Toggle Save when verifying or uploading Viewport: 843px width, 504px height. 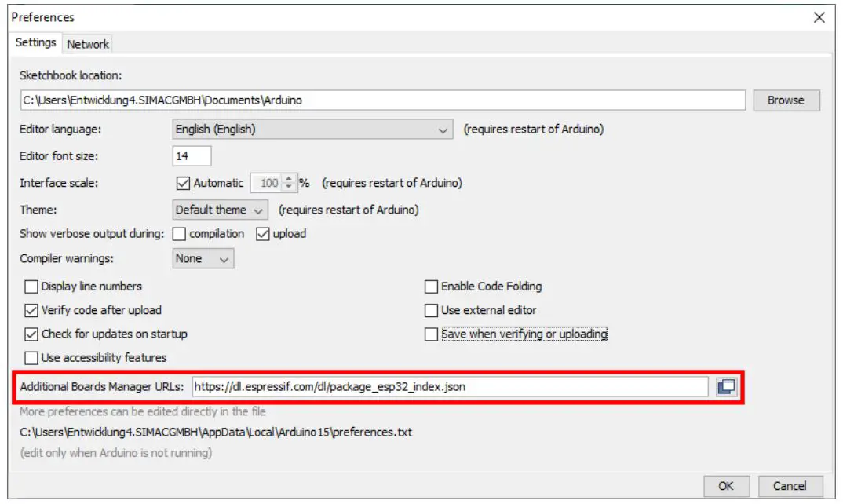click(x=431, y=334)
